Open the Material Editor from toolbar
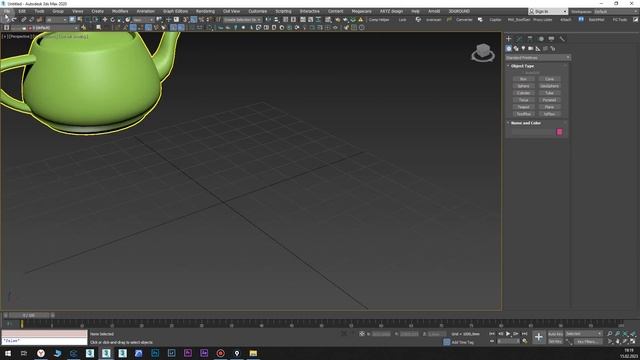The width and height of the screenshot is (640, 360). 328,20
